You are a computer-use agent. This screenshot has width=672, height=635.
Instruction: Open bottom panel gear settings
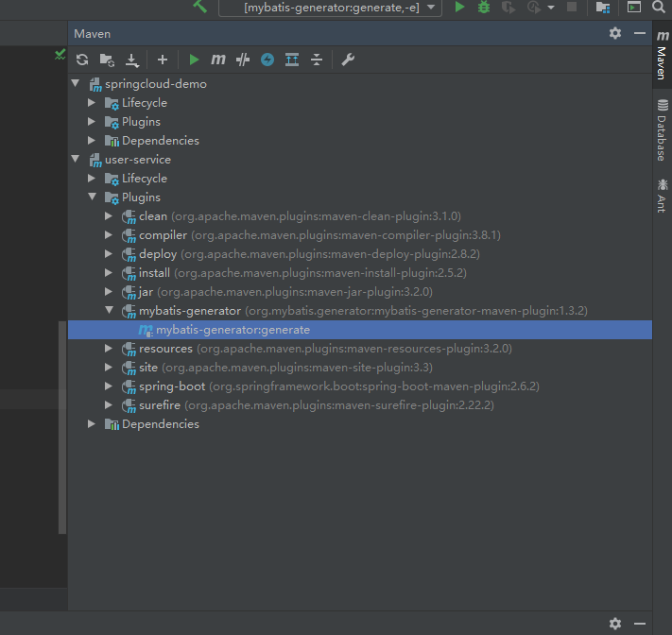[x=615, y=624]
